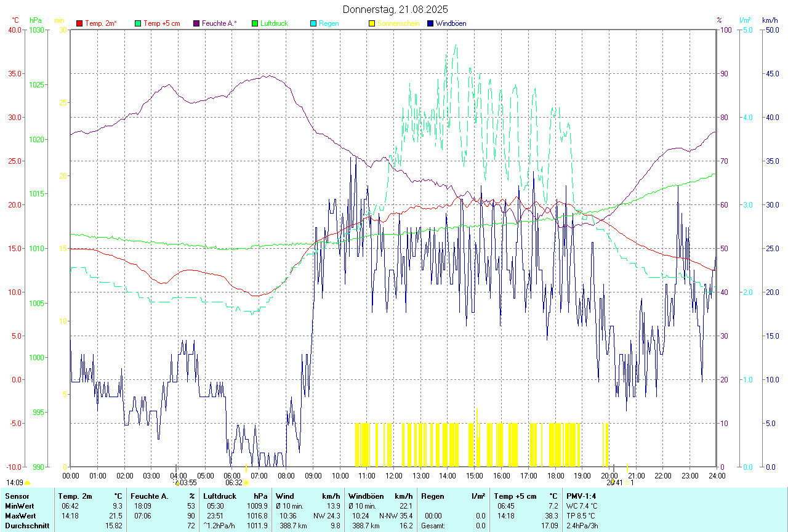The height and width of the screenshot is (532, 788).
Task: Click the purple Feuchte A. legend square
Action: [196, 23]
